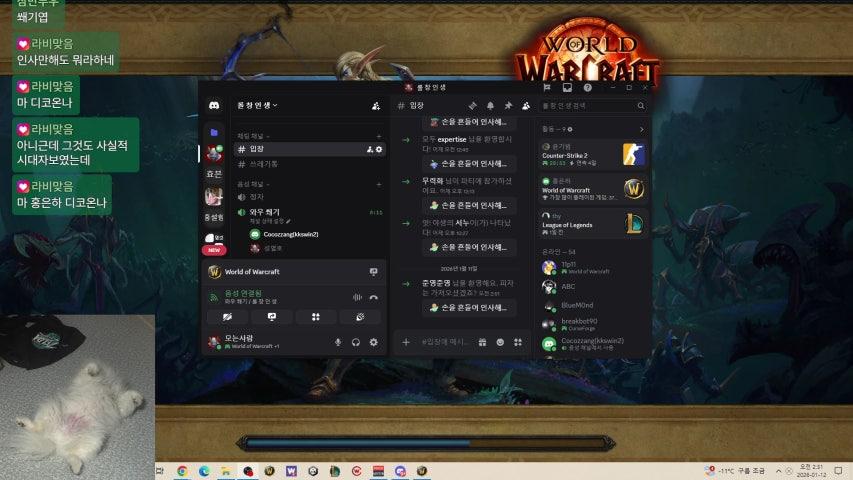The image size is (853, 480).
Task: Click the flag icon in title bar
Action: click(547, 87)
